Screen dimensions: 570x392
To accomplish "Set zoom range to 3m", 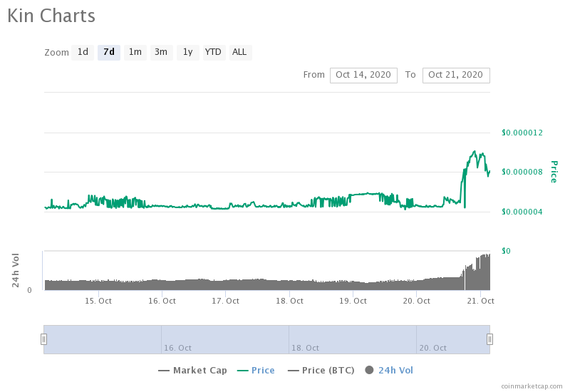I will (x=161, y=52).
